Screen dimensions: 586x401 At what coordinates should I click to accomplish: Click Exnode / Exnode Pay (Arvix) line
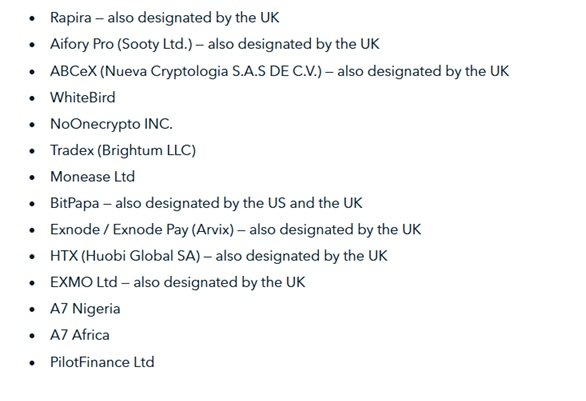pyautogui.click(x=235, y=229)
